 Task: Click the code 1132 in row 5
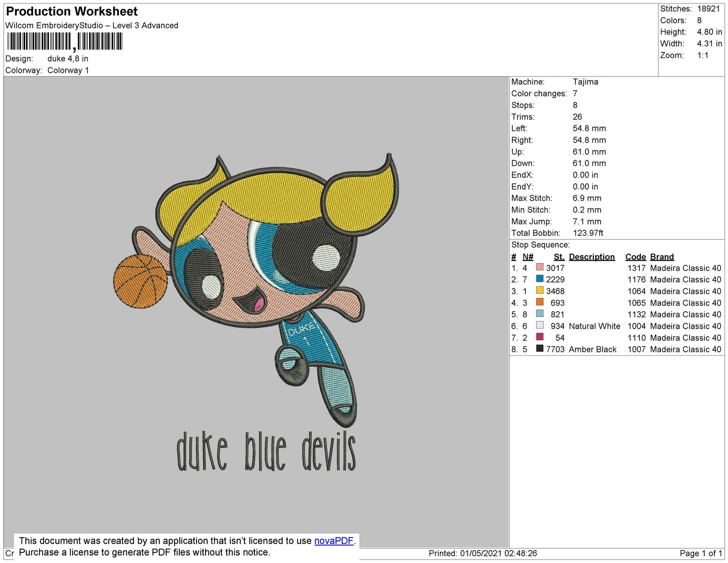(636, 315)
